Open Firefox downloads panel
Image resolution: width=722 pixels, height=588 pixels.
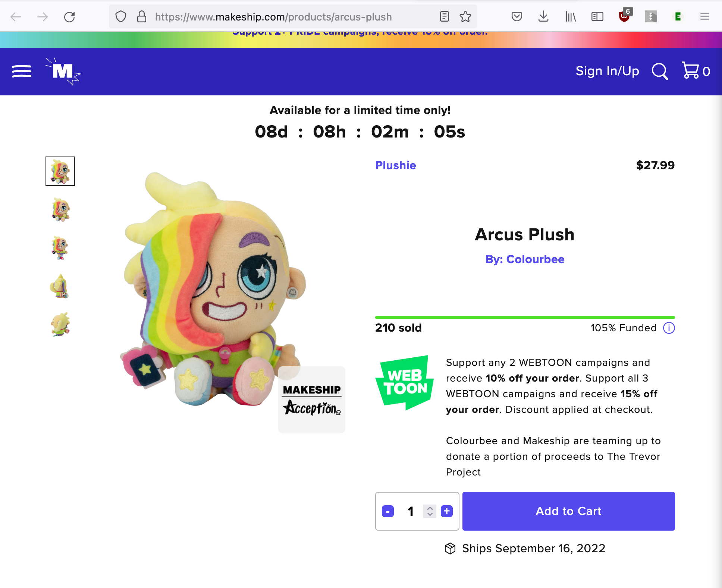click(x=543, y=17)
